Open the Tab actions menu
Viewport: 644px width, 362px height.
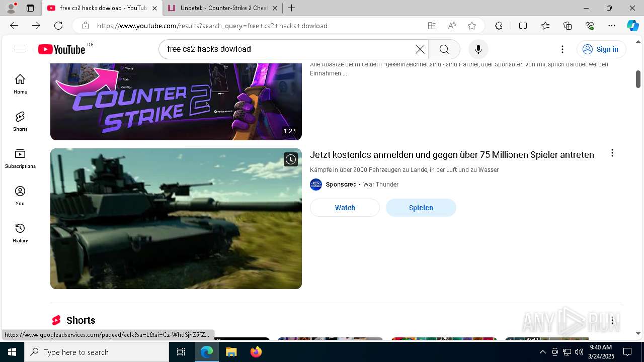click(30, 8)
